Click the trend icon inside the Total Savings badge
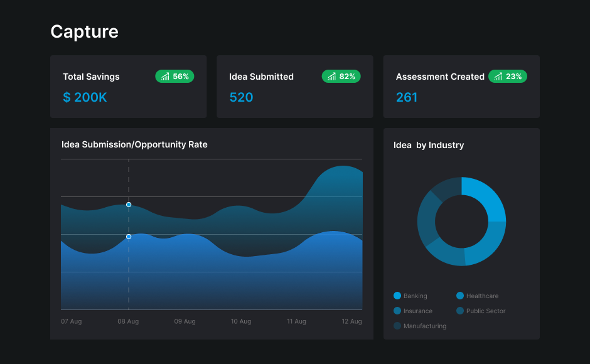The image size is (590, 364). (x=164, y=76)
